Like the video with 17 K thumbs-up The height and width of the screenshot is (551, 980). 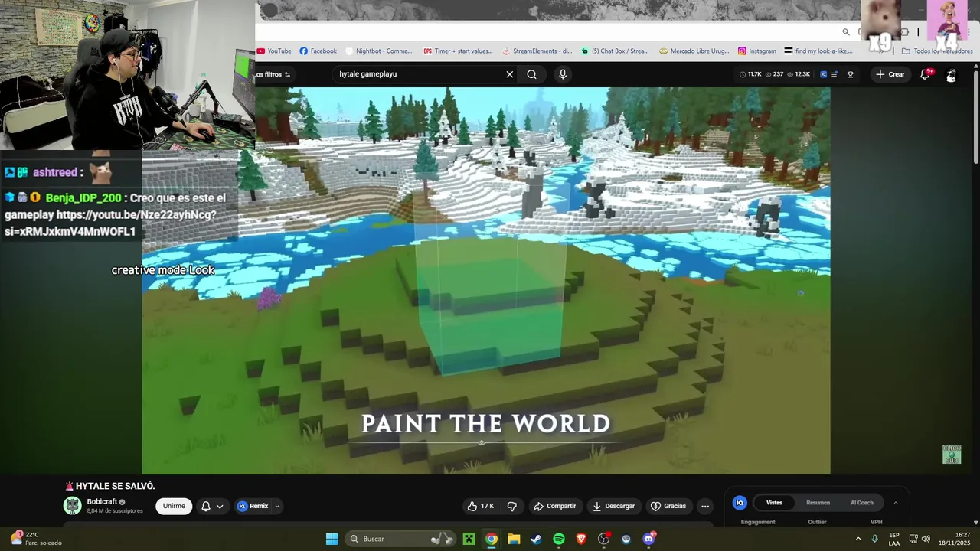click(482, 506)
